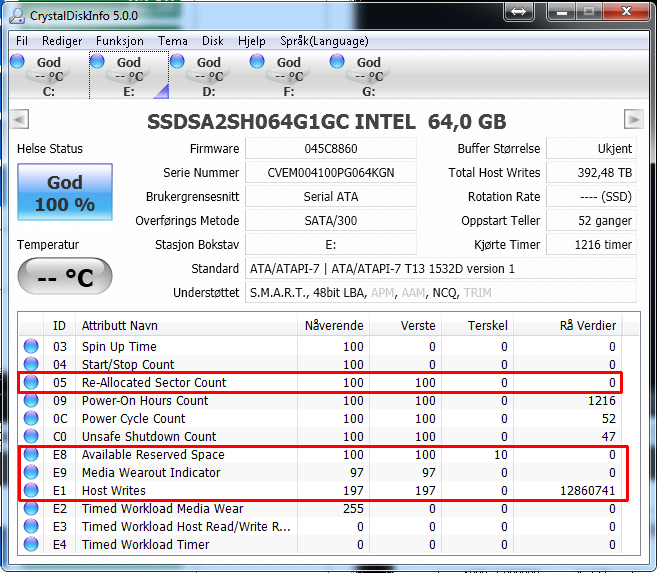Open the Tema menu
Viewport: 657px width, 573px height.
[x=173, y=41]
